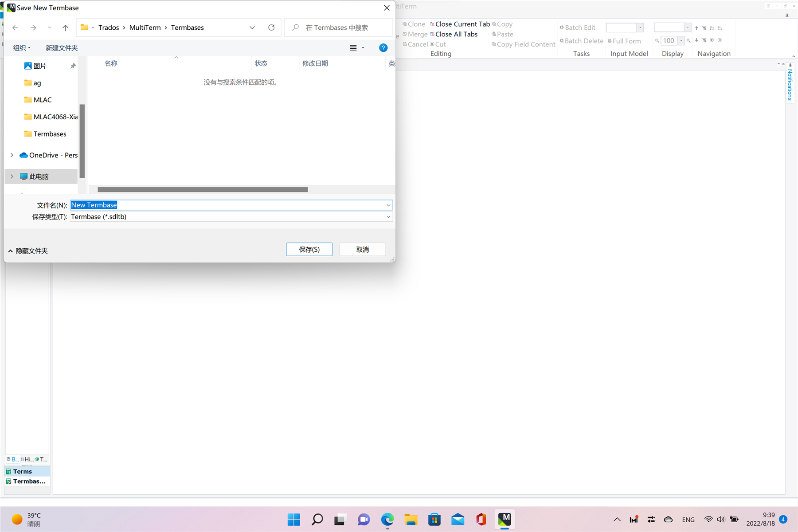Click the Termbases search box
Image resolution: width=798 pixels, height=532 pixels.
pyautogui.click(x=338, y=27)
